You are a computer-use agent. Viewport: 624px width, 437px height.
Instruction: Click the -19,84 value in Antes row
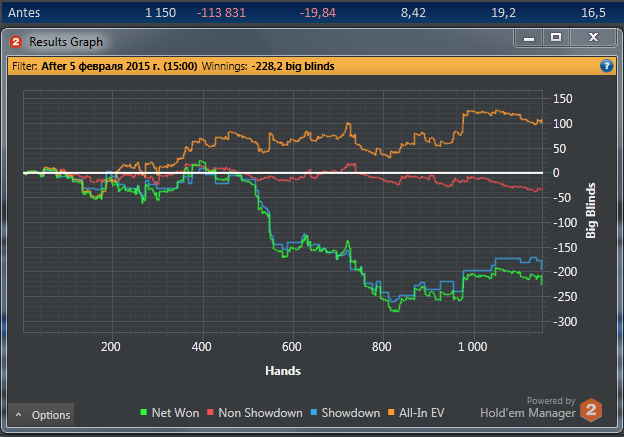tap(318, 13)
